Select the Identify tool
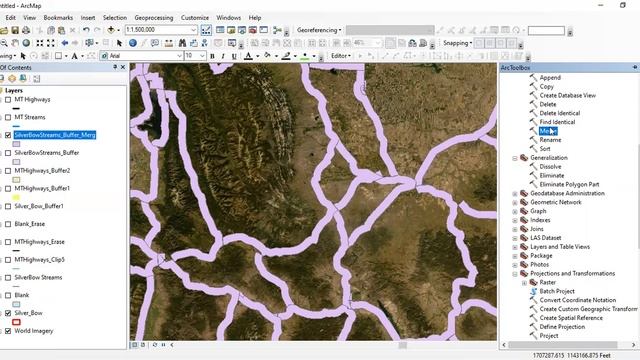The image size is (640, 360). [133, 43]
